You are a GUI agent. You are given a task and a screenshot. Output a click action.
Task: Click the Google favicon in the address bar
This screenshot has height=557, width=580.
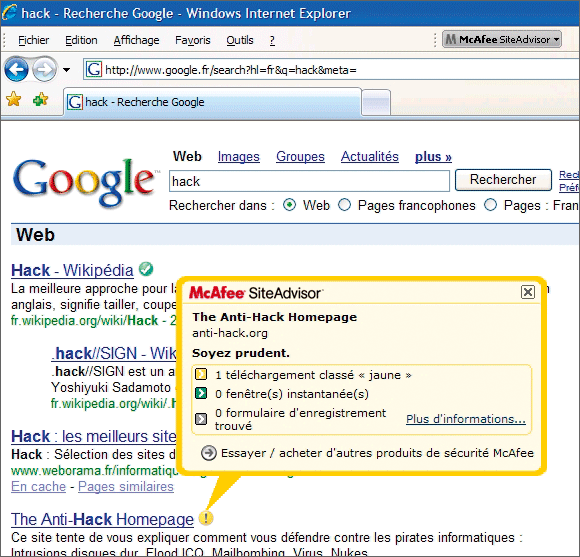(x=94, y=70)
